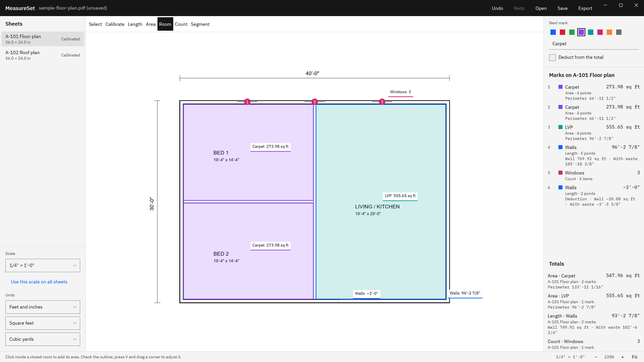The image size is (644, 362).
Task: Select mark 6 Walls deduction row
Action: (x=594, y=196)
